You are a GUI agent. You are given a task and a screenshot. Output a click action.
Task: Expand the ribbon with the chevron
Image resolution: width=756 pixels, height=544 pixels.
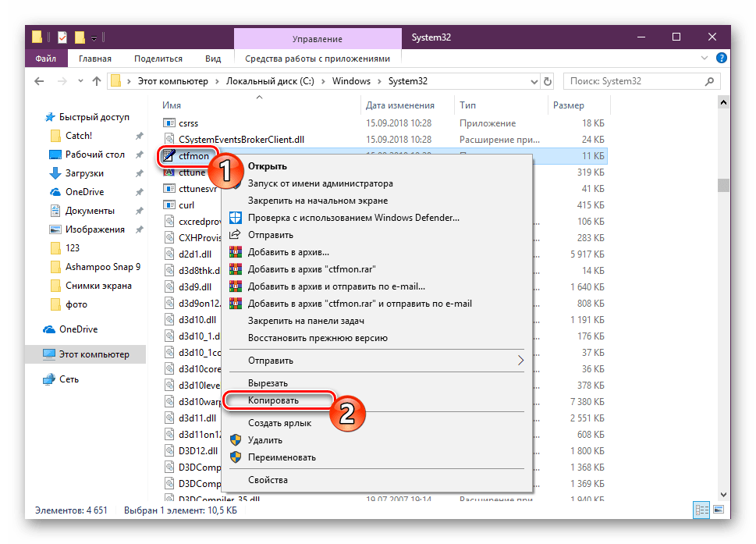coord(707,59)
